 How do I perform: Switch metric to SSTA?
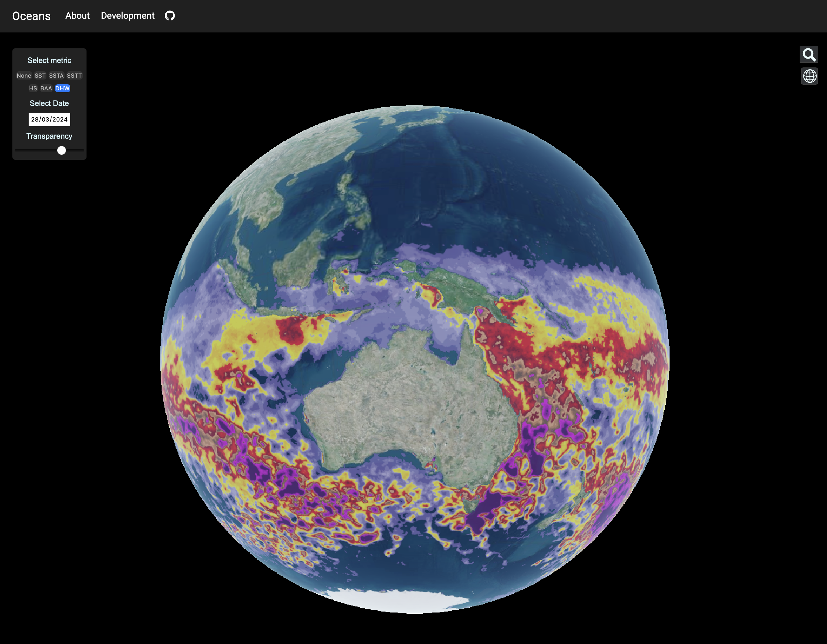click(x=56, y=76)
